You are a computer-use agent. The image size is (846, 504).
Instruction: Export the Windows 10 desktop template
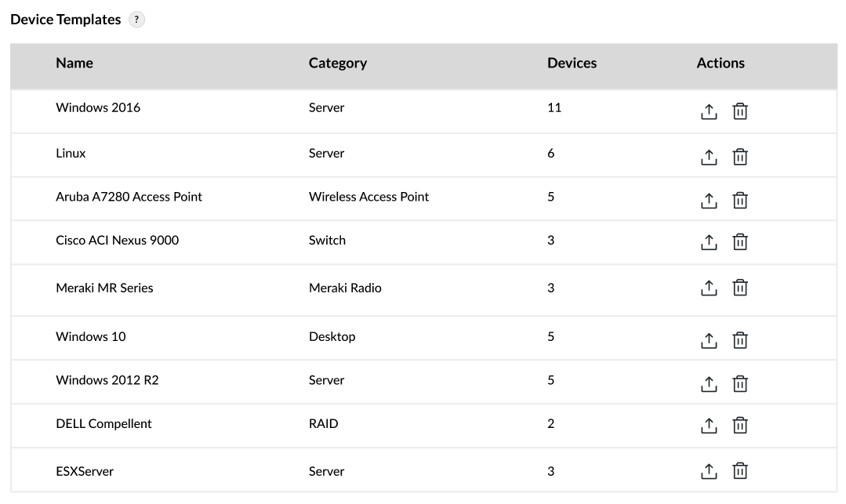709,340
